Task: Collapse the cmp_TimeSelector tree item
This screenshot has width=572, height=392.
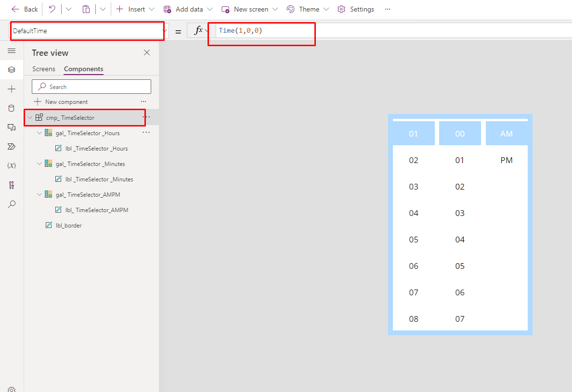Action: (x=30, y=117)
